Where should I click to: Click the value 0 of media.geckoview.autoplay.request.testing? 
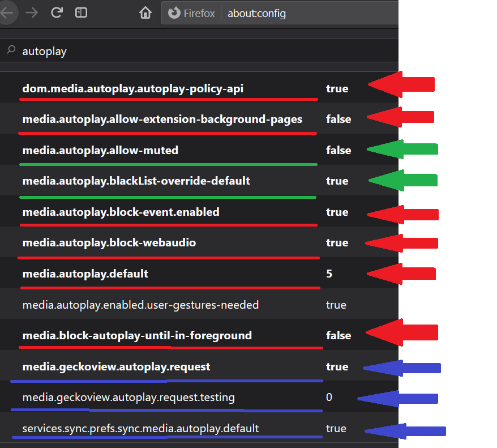329,397
